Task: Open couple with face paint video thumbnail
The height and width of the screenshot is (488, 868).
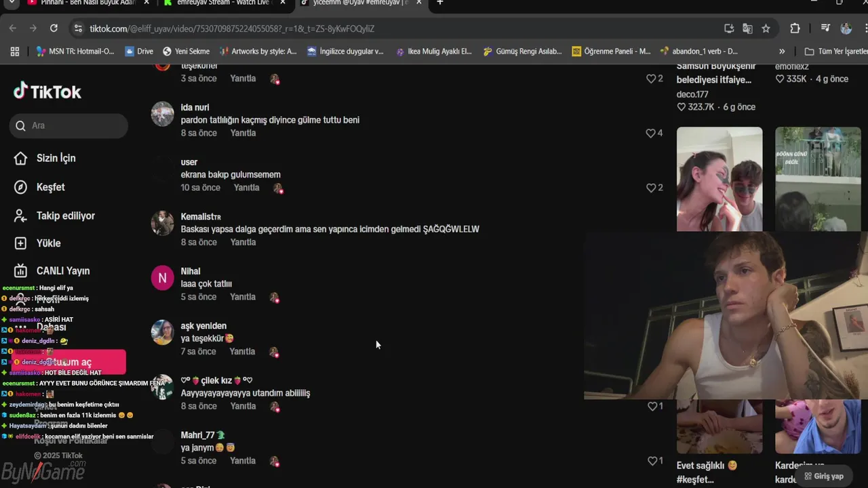Action: coord(719,179)
